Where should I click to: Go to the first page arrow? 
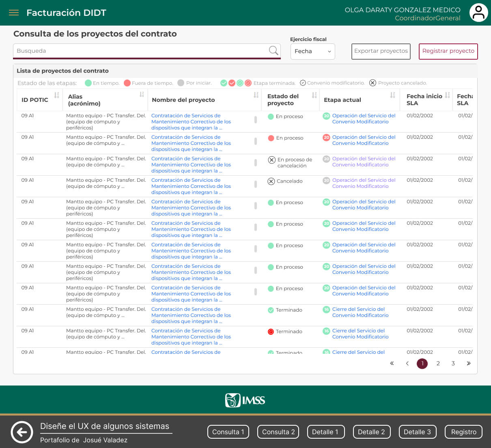tap(392, 364)
